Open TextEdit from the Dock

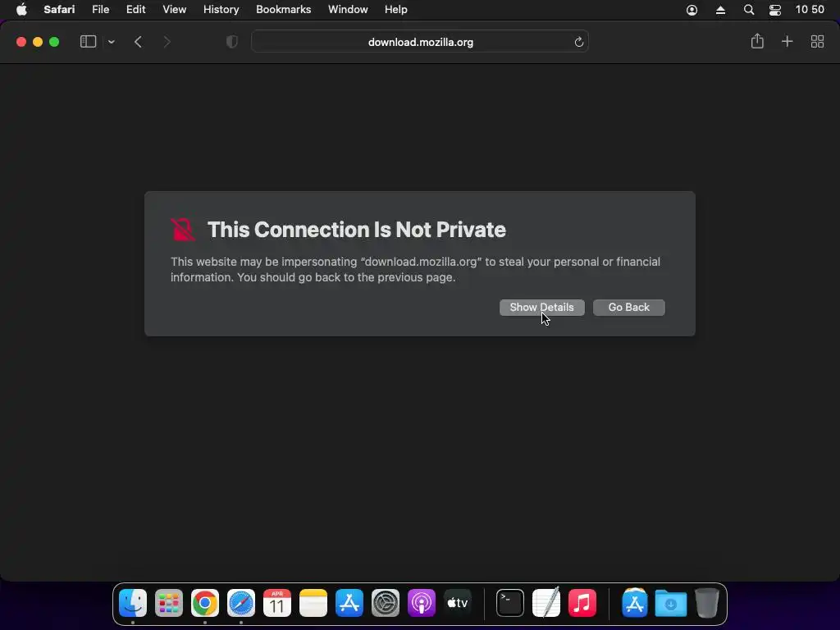click(546, 603)
